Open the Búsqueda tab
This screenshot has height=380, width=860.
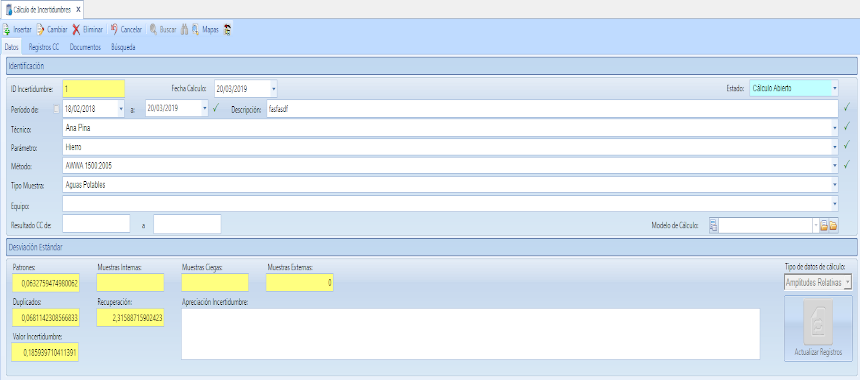coord(123,47)
